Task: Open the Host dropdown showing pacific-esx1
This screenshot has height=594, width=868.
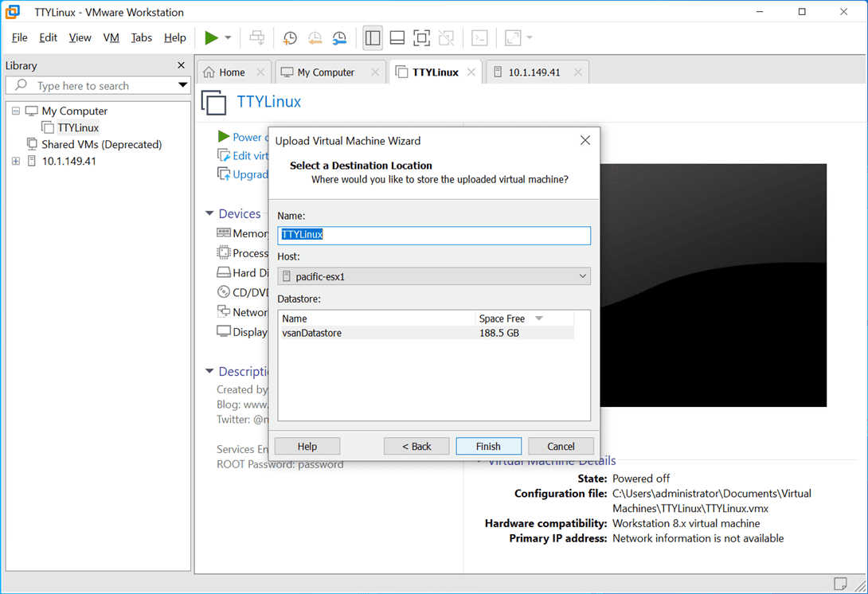Action: (x=434, y=276)
